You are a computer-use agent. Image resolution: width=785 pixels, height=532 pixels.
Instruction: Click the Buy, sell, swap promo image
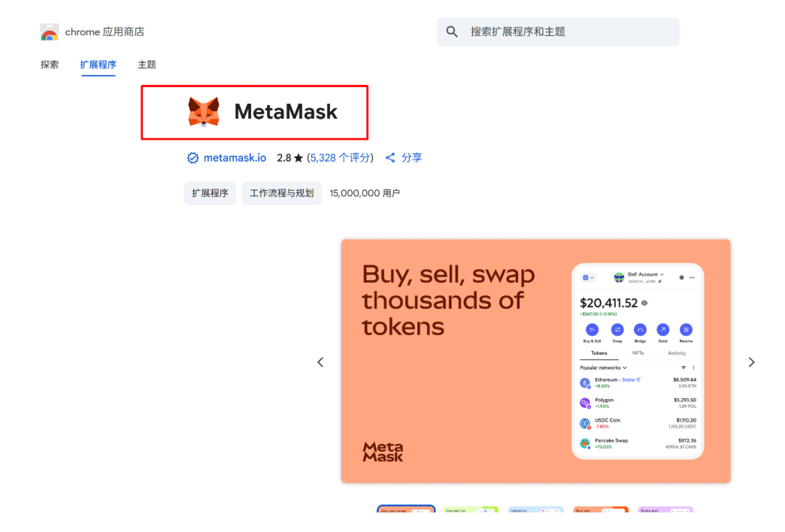535,361
